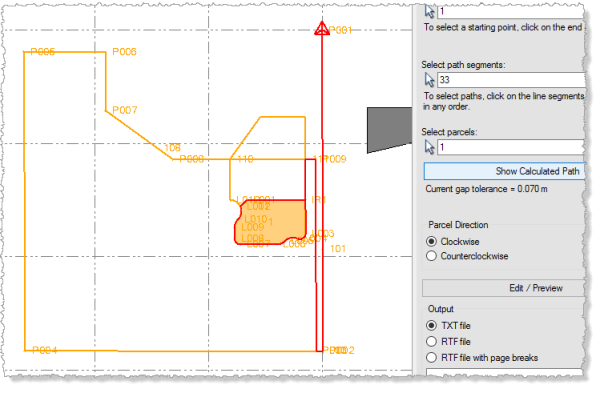
Task: Select the Counterclockwise parcel direction
Action: [x=431, y=256]
